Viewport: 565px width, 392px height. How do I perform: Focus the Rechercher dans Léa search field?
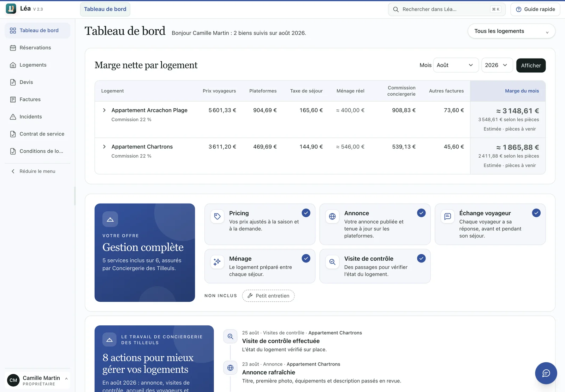(x=447, y=9)
